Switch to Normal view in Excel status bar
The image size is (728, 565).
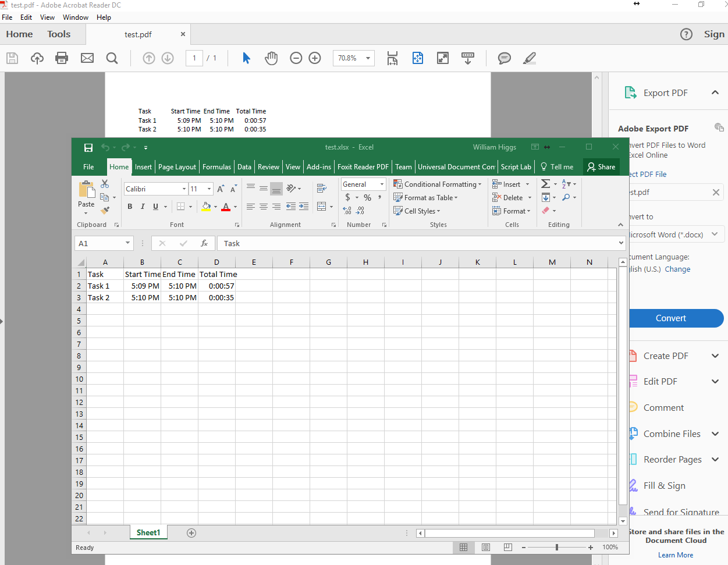(x=463, y=548)
